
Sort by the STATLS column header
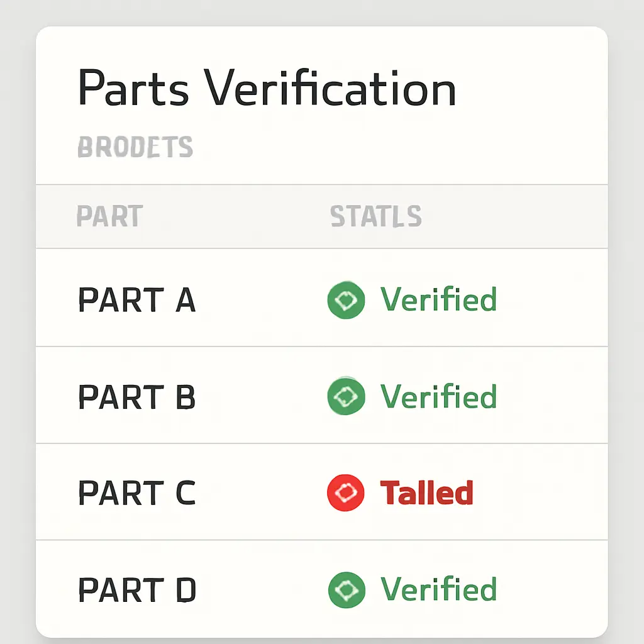coord(375,217)
